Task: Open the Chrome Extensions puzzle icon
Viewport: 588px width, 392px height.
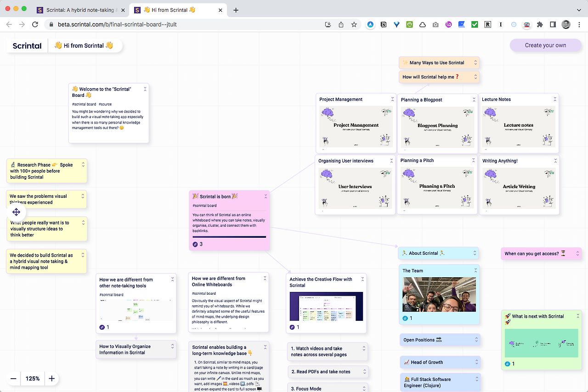Action: pyautogui.click(x=540, y=25)
